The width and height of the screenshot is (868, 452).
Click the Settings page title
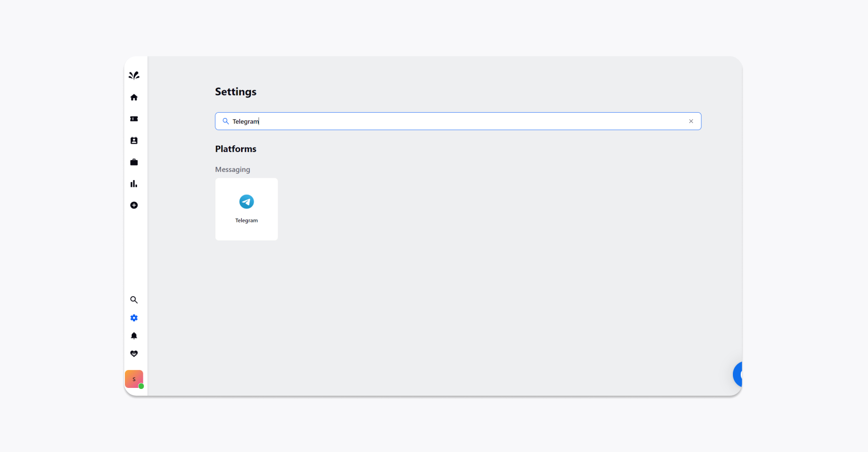point(236,92)
